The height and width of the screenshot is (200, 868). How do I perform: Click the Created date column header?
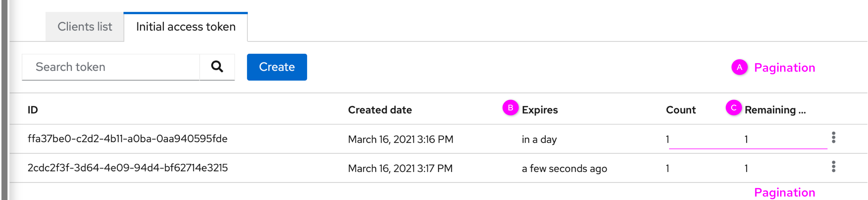[x=380, y=110]
